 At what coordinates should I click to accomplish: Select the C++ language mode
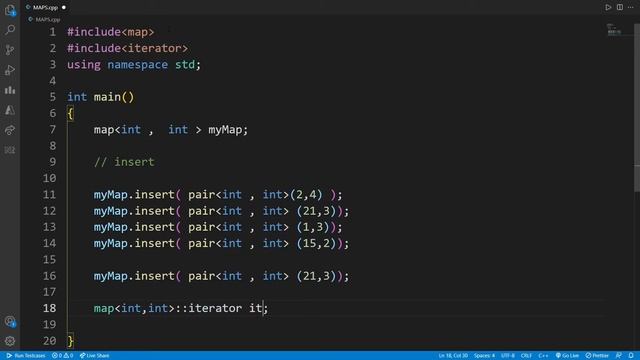(543, 356)
